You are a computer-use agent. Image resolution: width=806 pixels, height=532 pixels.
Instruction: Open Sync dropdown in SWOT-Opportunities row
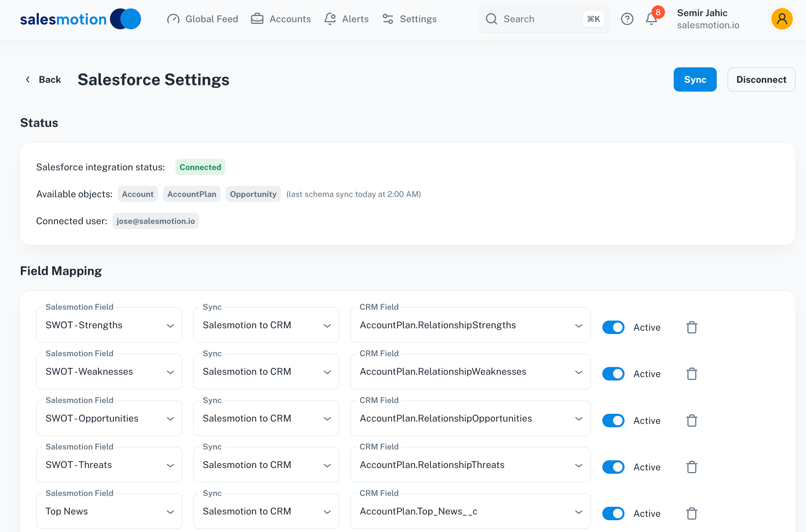coord(266,418)
